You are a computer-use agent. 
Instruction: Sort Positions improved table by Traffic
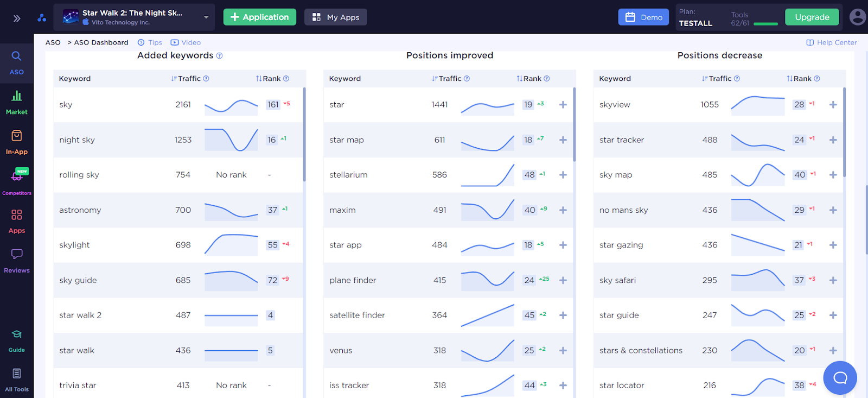tap(446, 79)
